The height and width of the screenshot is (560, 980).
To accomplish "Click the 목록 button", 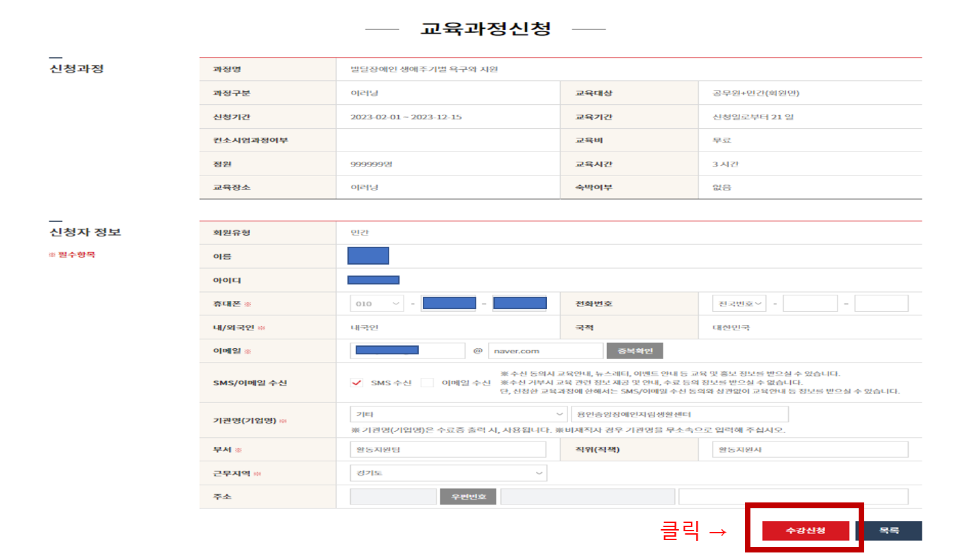I will click(889, 531).
